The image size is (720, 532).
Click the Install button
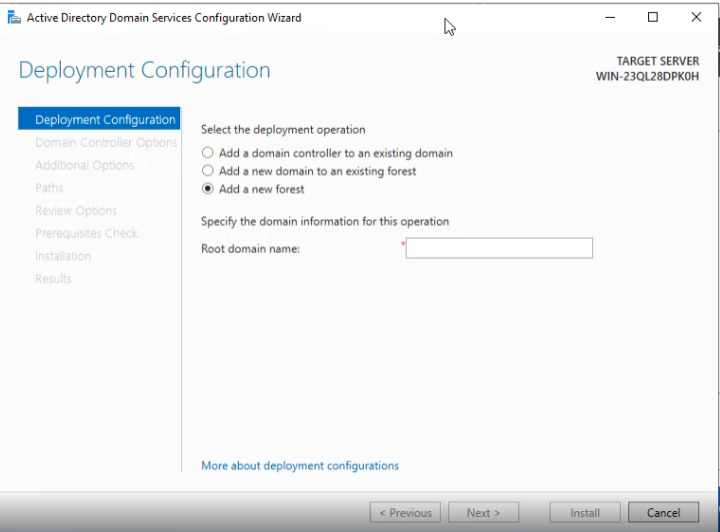click(x=585, y=512)
